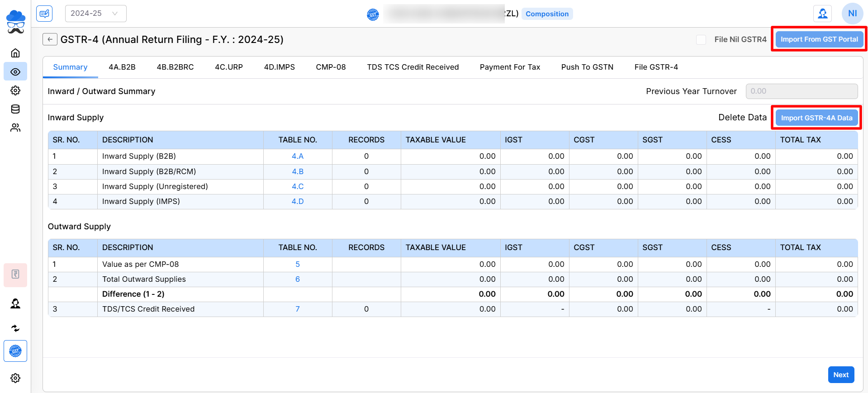This screenshot has width=868, height=393.
Task: Open the users icon in sidebar
Action: (x=15, y=128)
